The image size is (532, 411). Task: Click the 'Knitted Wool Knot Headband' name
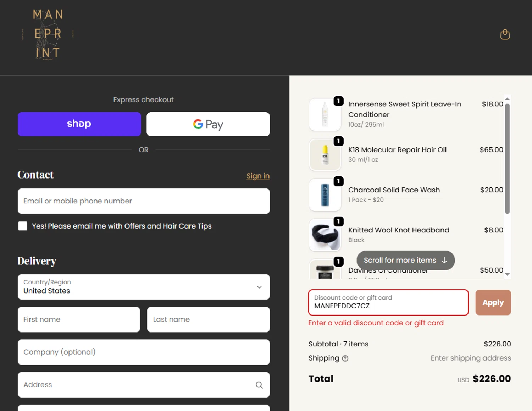(399, 230)
